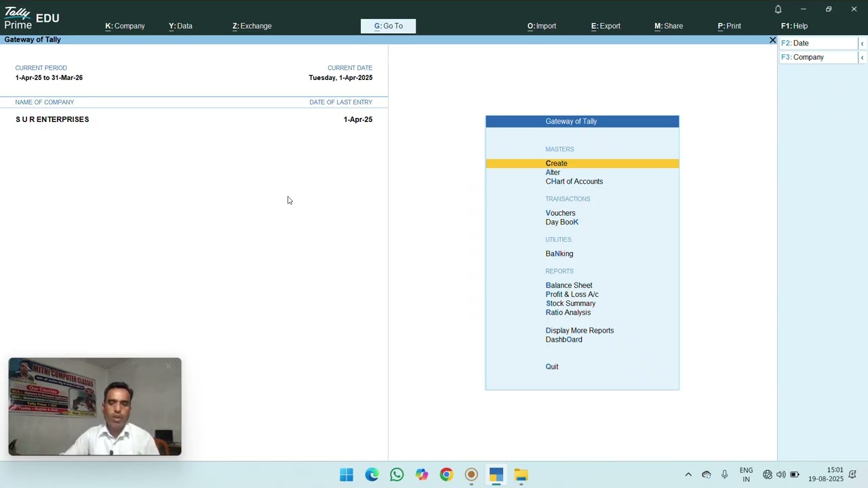Open Copilot app from taskbar
Viewport: 868px width, 488px height.
422,474
